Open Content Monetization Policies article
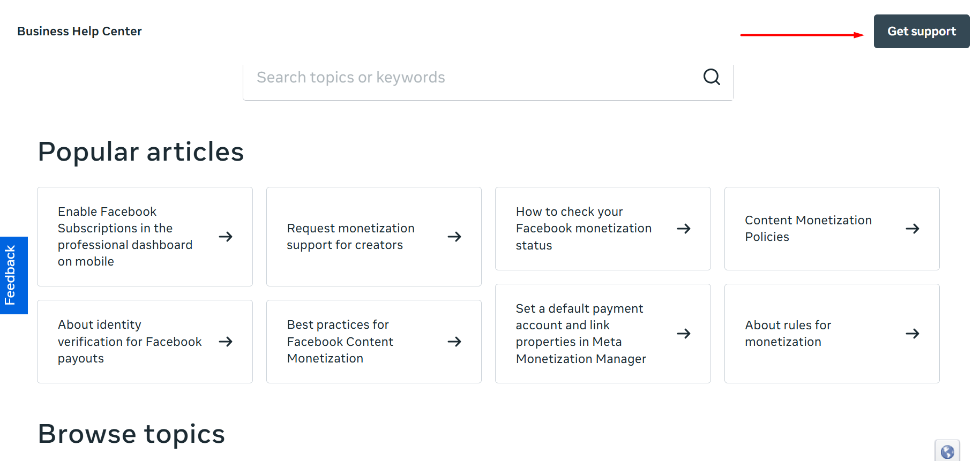Image resolution: width=980 pixels, height=461 pixels. point(808,229)
